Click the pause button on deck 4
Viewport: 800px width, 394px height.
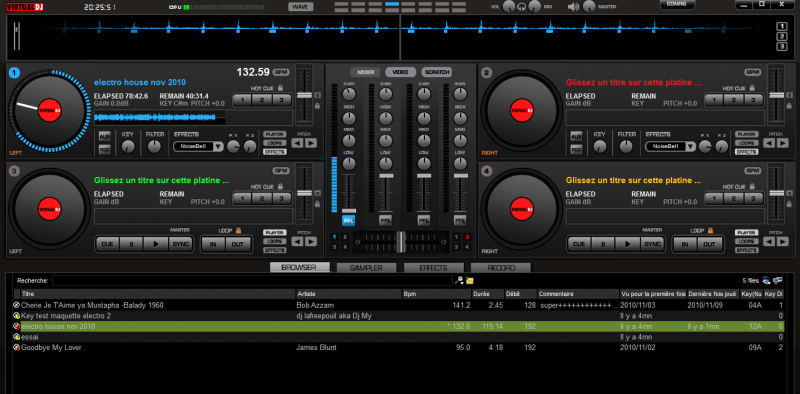(x=604, y=244)
